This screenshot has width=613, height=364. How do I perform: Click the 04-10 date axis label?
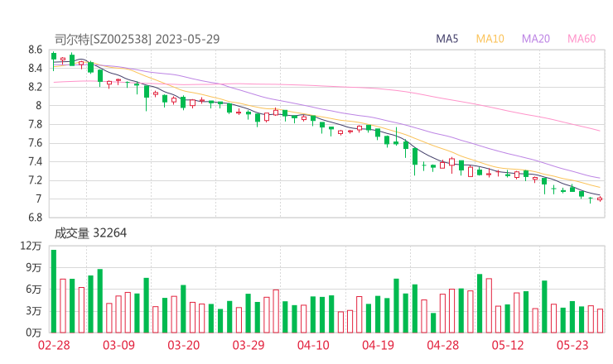[313, 345]
